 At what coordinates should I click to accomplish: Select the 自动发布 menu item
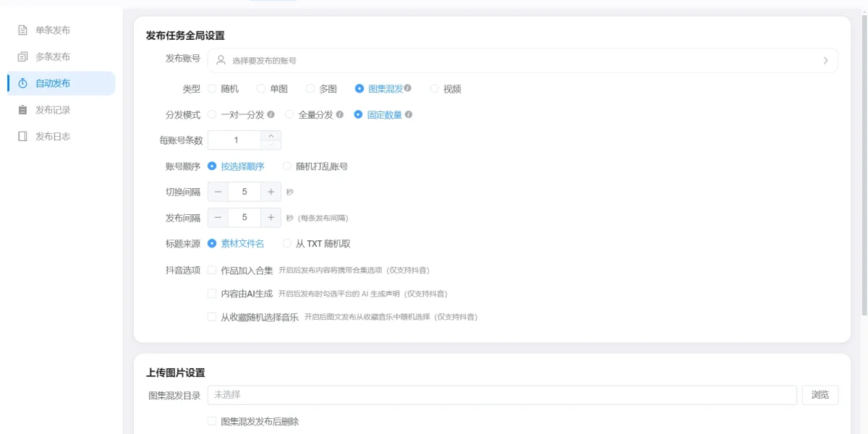pyautogui.click(x=61, y=83)
